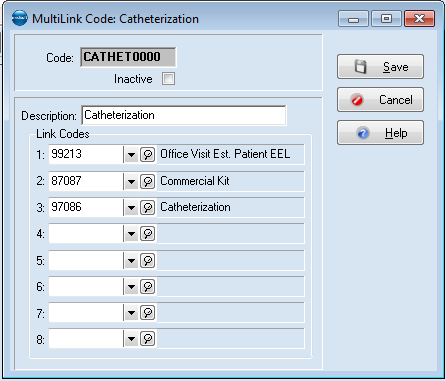Expand the dropdown for link code 2 (87087)
Image resolution: width=446 pixels, height=381 pixels.
coord(131,181)
